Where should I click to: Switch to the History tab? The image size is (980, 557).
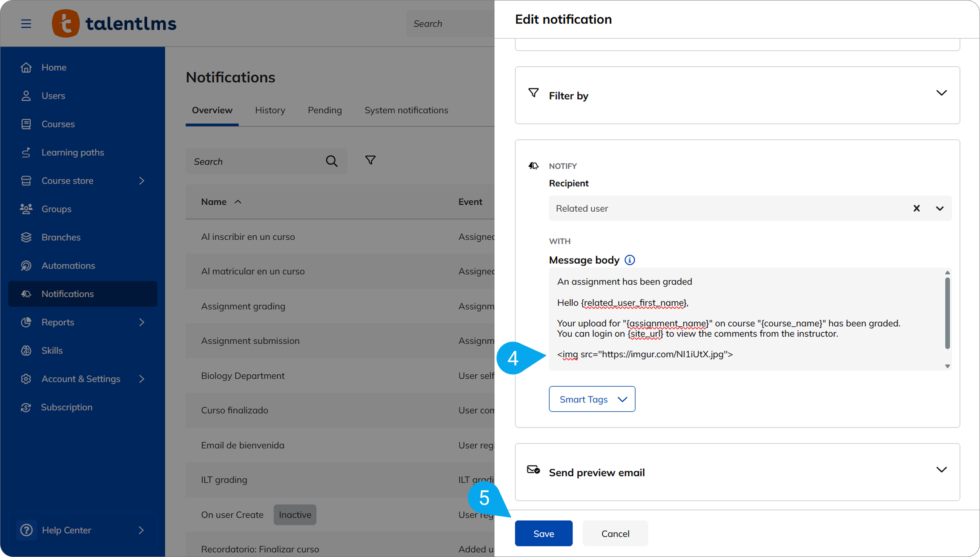[x=270, y=110]
